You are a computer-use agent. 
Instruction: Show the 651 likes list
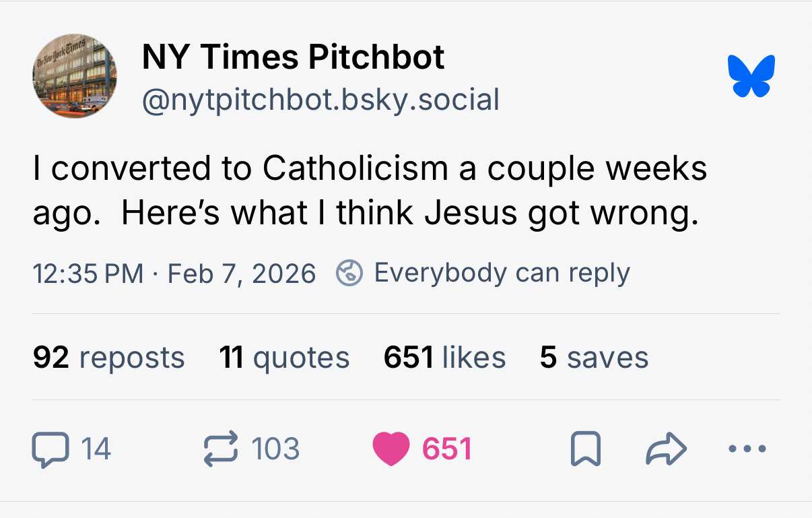point(444,357)
